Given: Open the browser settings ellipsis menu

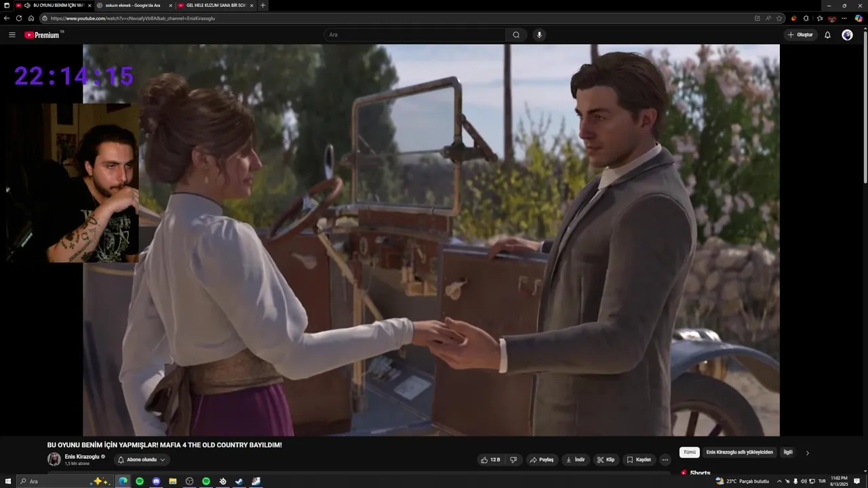Looking at the screenshot, I should tap(844, 18).
